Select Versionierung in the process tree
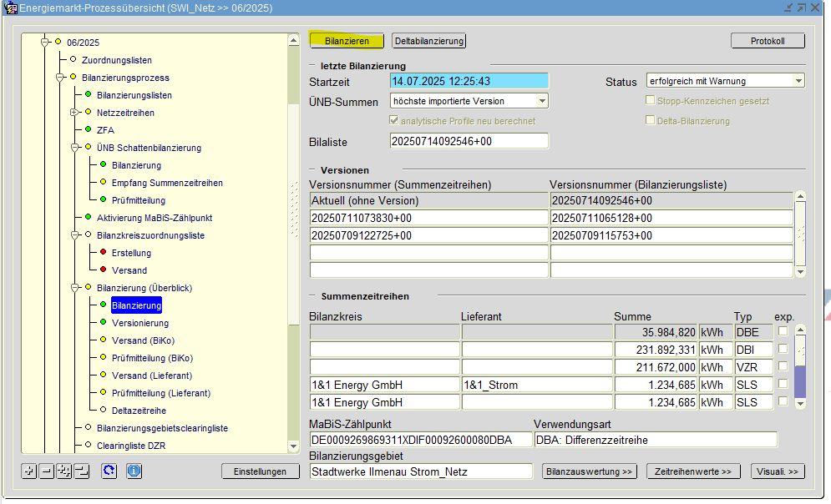The width and height of the screenshot is (831, 504). [139, 323]
